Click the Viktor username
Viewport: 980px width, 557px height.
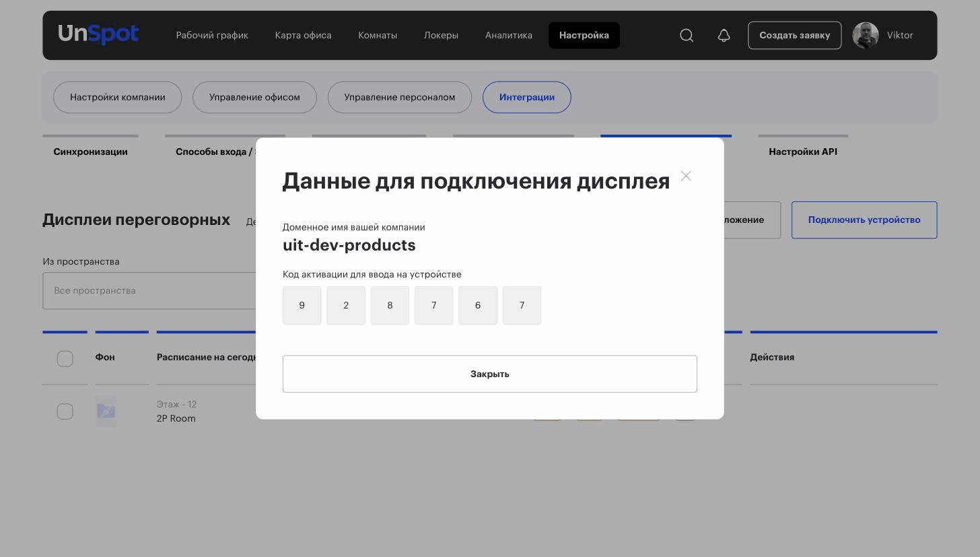click(900, 35)
